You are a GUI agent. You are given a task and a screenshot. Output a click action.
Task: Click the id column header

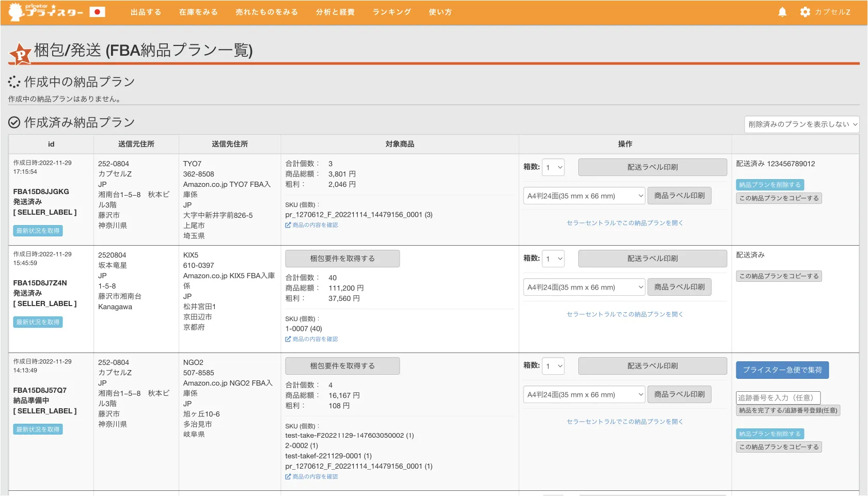pyautogui.click(x=51, y=144)
